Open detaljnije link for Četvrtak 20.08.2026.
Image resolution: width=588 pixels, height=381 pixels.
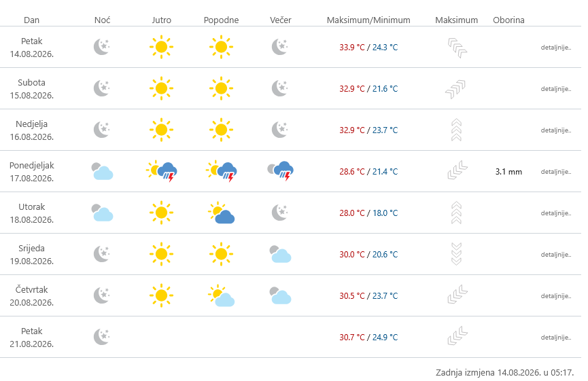[x=556, y=296]
